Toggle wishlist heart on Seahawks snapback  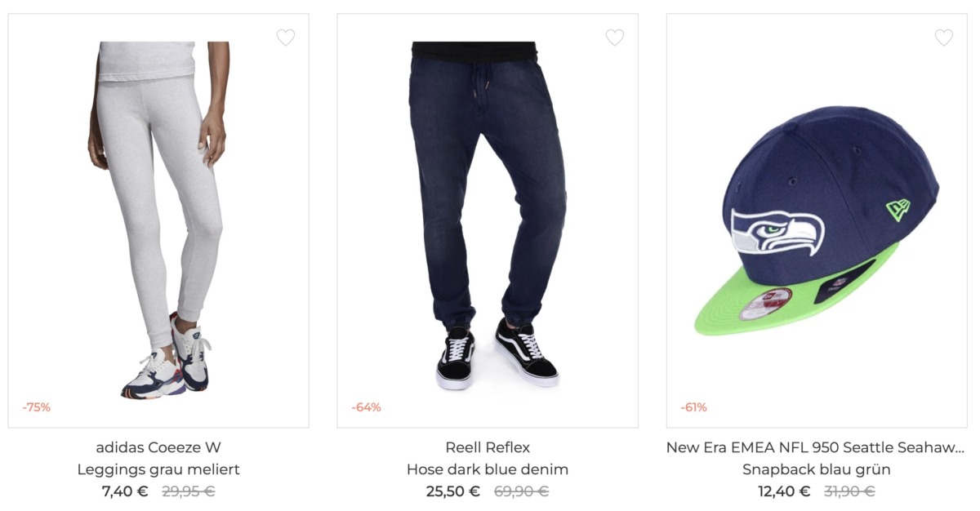coord(943,38)
